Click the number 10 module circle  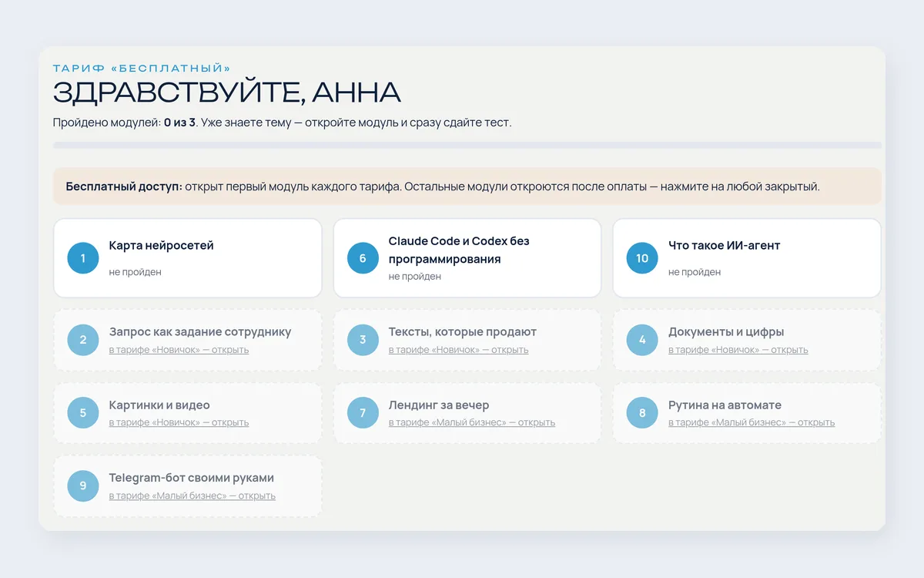tap(642, 258)
